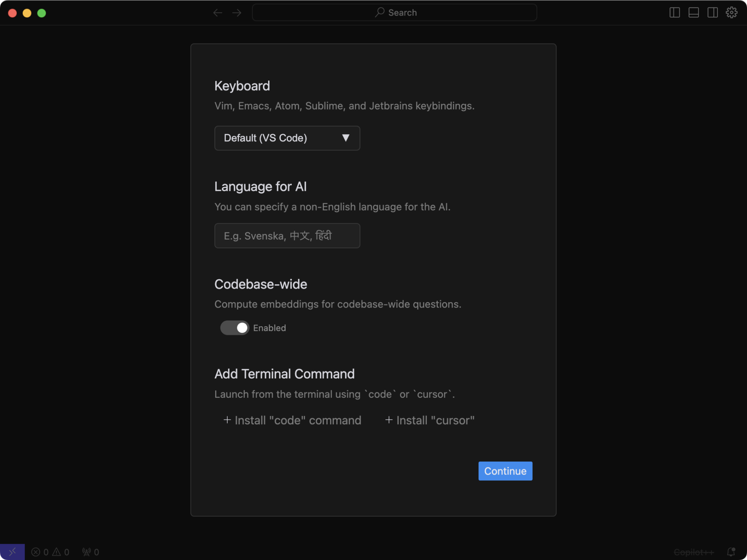This screenshot has height=560, width=747.
Task: Click the dropdown arrow beside Default (VS Code)
Action: [x=345, y=138]
